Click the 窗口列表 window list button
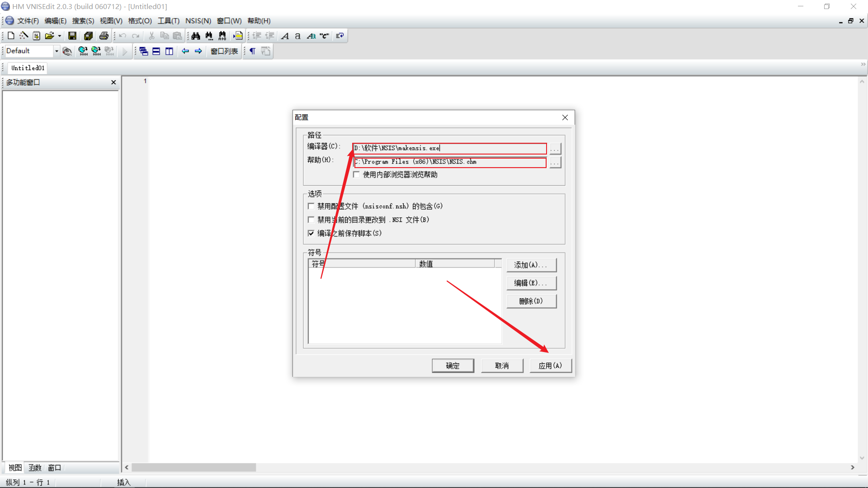Viewport: 868px width, 488px height. pyautogui.click(x=224, y=51)
